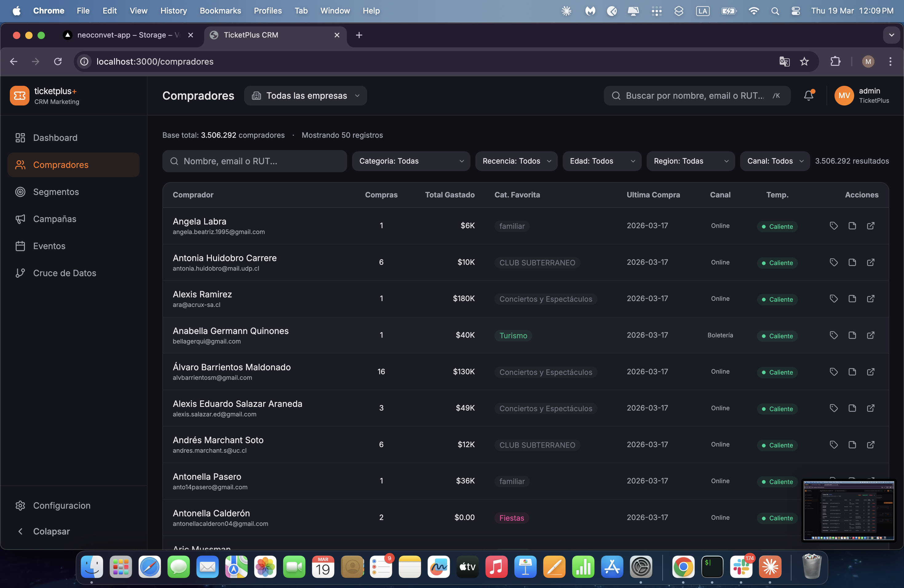Open Todas las empresas selector
Image resolution: width=904 pixels, height=588 pixels.
click(305, 96)
